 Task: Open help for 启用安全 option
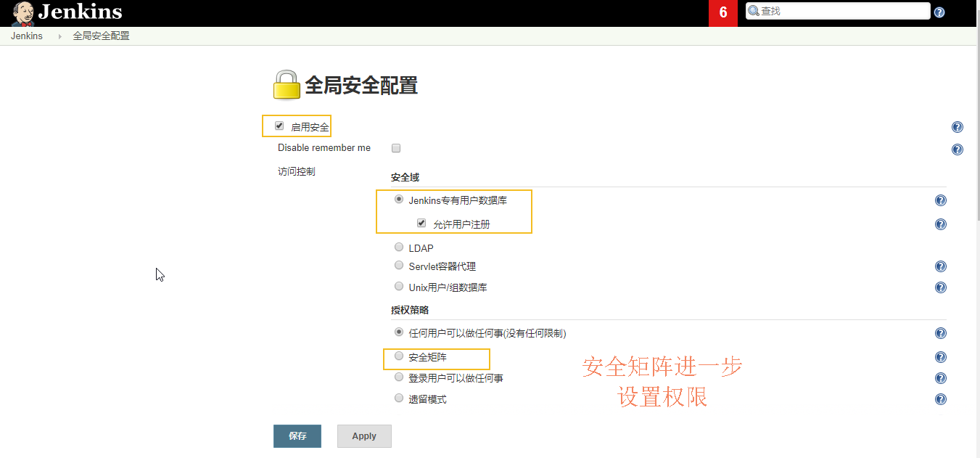pyautogui.click(x=957, y=127)
